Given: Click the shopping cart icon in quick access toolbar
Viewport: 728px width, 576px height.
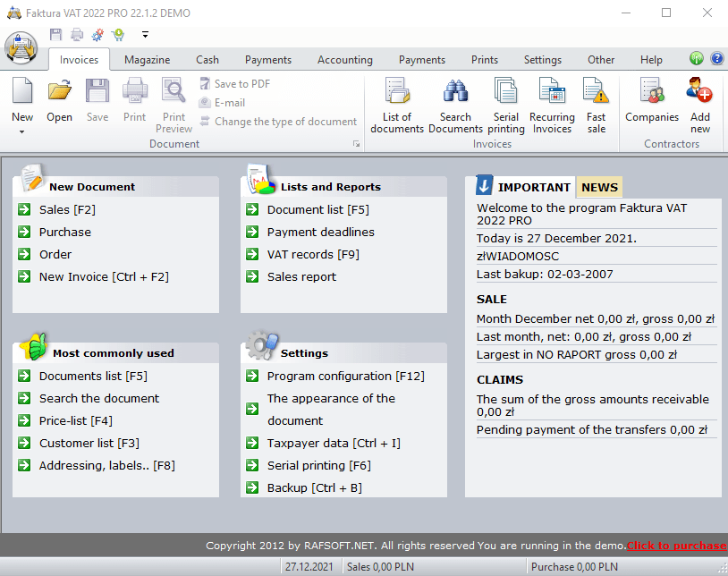Looking at the screenshot, I should point(118,35).
